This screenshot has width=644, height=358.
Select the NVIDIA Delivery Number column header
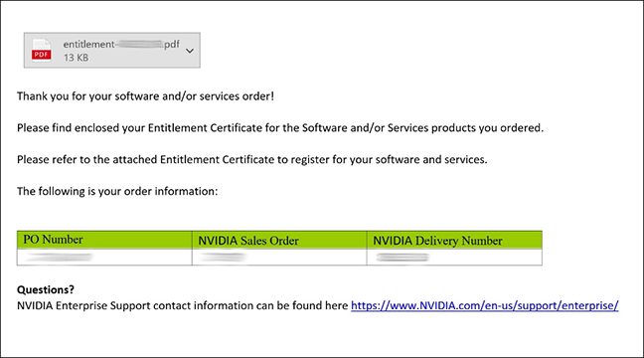tap(454, 240)
